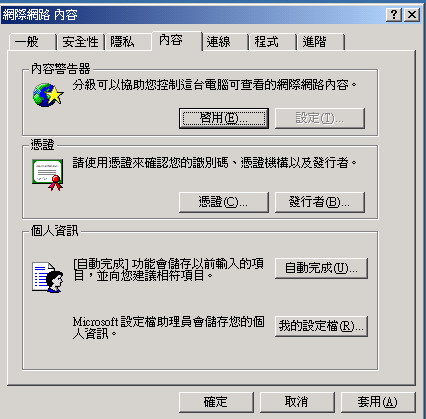Click the 我的設定檔(R)... button

coord(321,326)
